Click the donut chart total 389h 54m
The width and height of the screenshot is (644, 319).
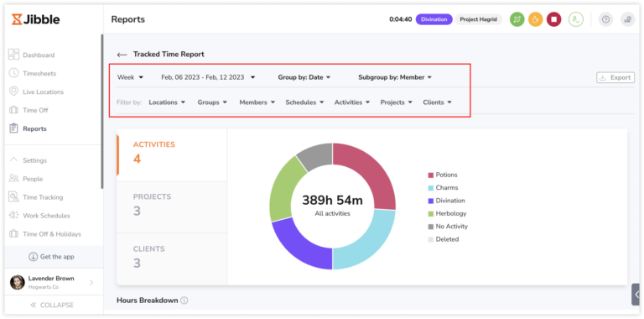[333, 200]
